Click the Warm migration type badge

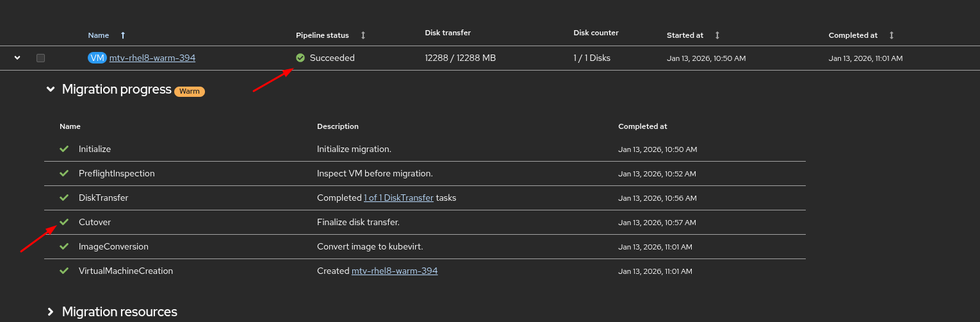pos(189,91)
